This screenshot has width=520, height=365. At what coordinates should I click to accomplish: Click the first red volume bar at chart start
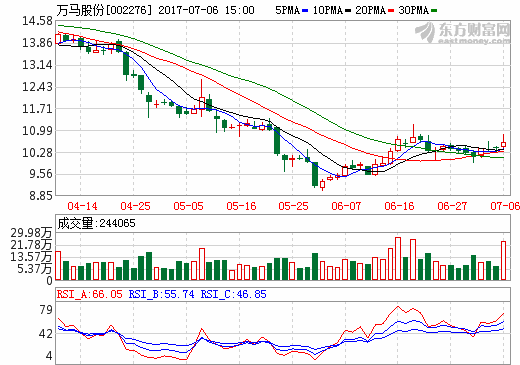coord(58,266)
